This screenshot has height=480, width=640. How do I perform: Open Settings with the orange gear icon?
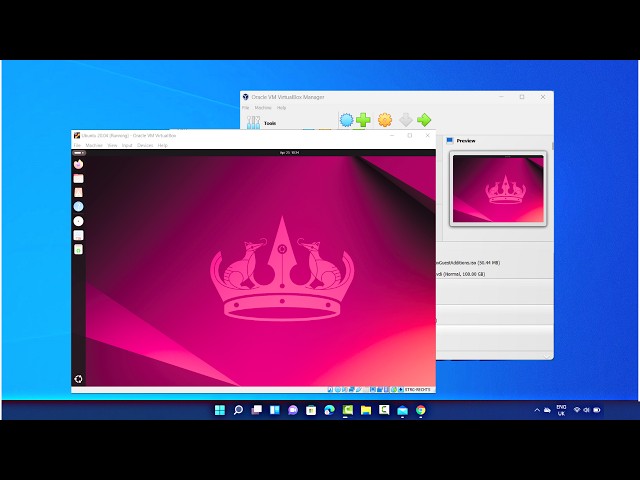coord(385,120)
